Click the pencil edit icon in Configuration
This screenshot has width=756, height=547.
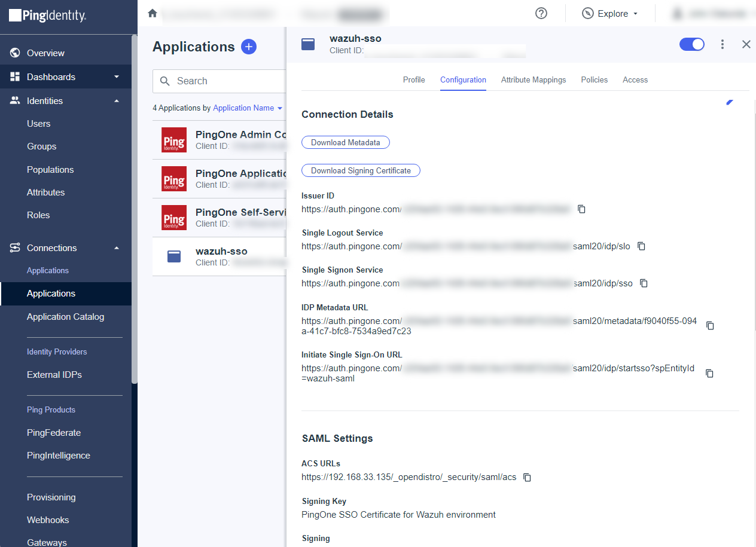coord(729,102)
